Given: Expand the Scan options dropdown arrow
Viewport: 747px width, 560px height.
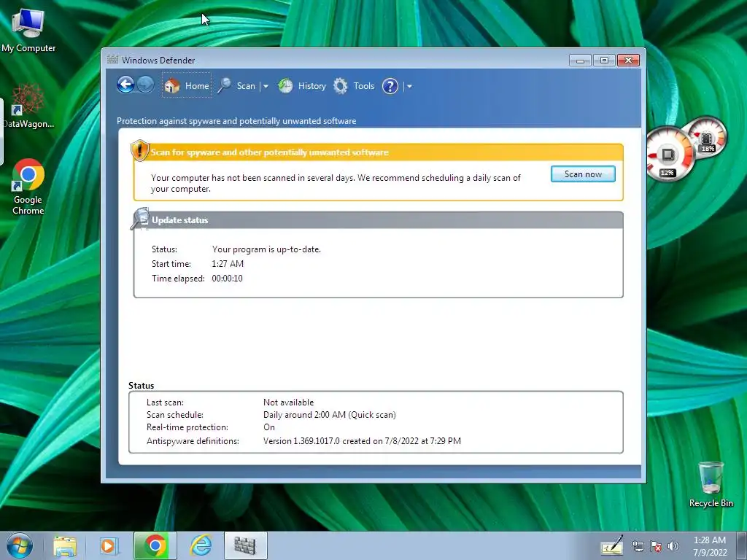Looking at the screenshot, I should point(266,87).
